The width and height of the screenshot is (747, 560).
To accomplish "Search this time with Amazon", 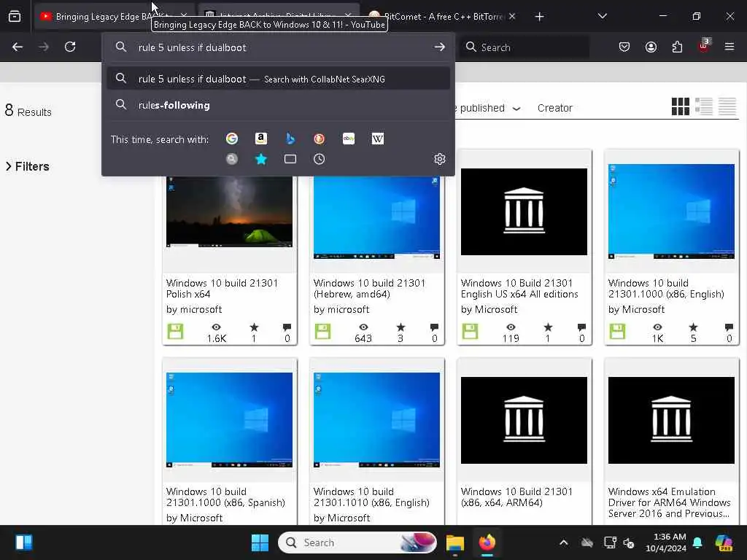I will click(260, 139).
